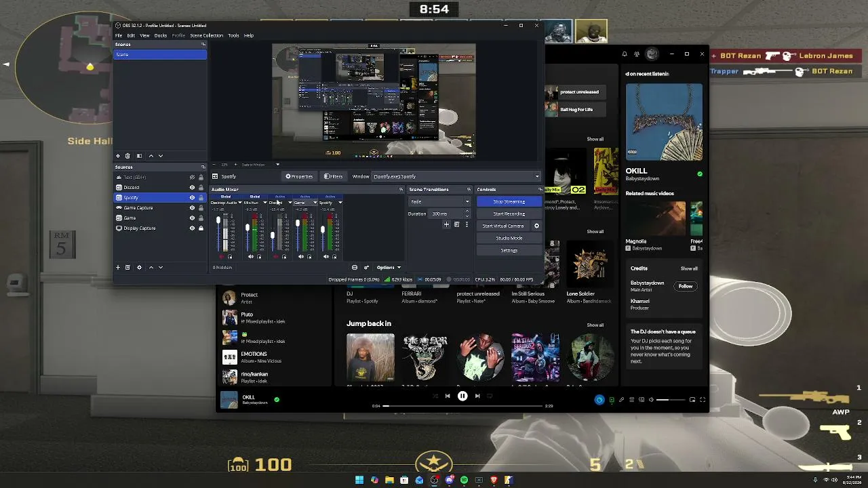Image resolution: width=868 pixels, height=488 pixels.
Task: Move selected OBS source down
Action: tap(161, 268)
